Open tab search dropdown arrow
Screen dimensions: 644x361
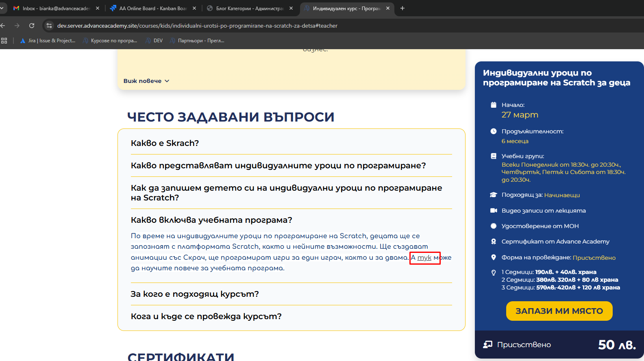(2, 8)
